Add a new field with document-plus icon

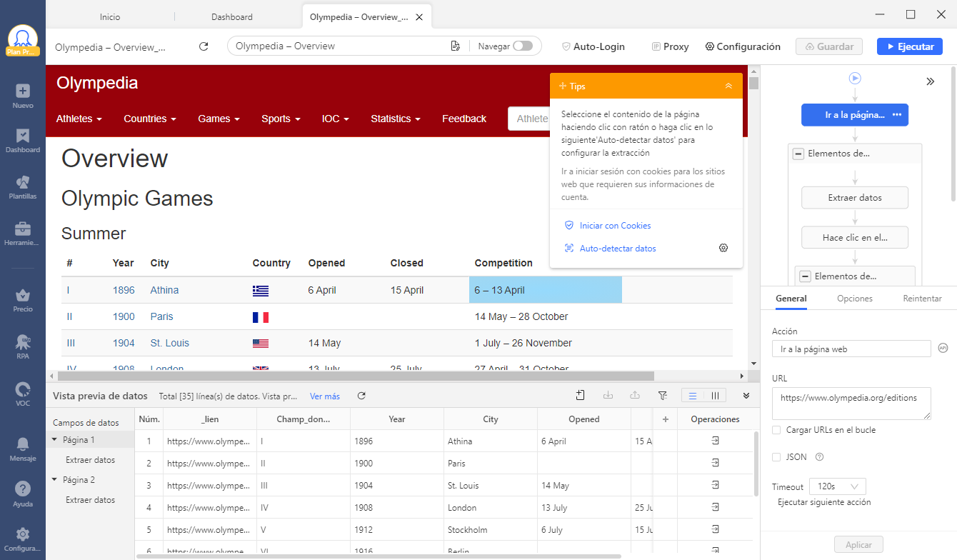point(581,395)
